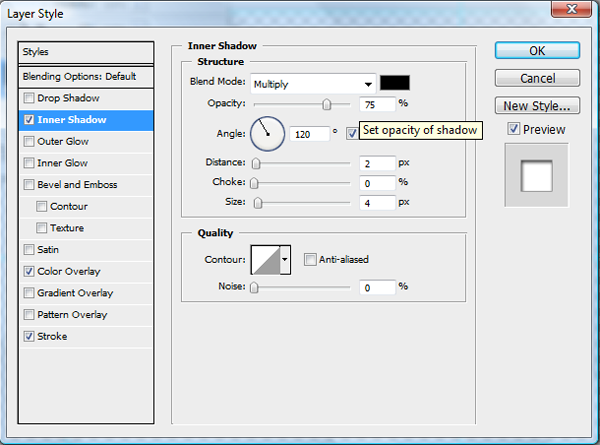Enable the Pattern Overlay checkbox
Viewport: 600px width, 445px height.
tap(29, 315)
